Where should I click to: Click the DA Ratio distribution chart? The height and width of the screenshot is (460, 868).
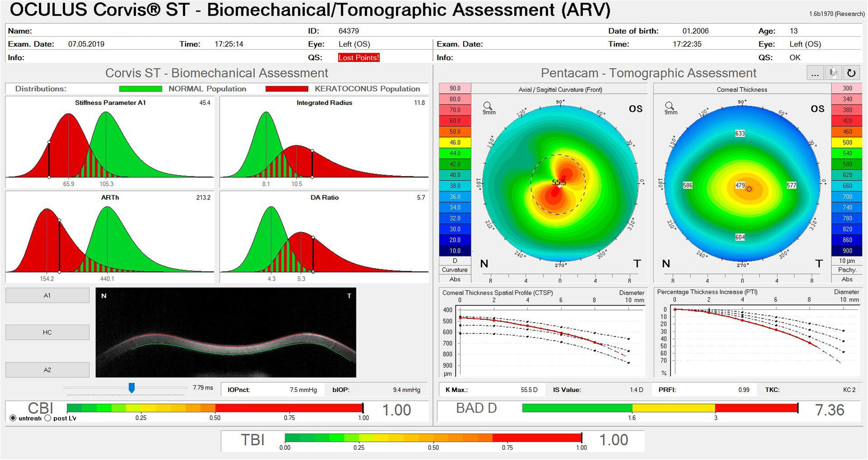pos(324,237)
